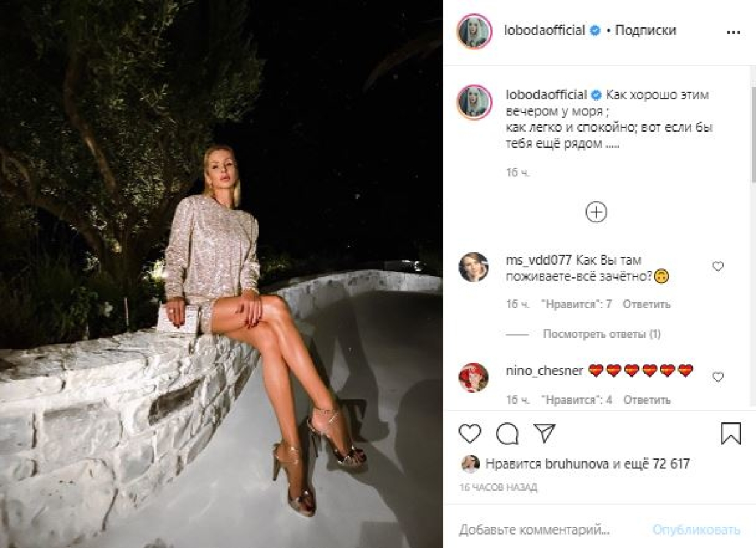The image size is (756, 548).
Task: Like the post with heart icon
Action: tap(469, 433)
